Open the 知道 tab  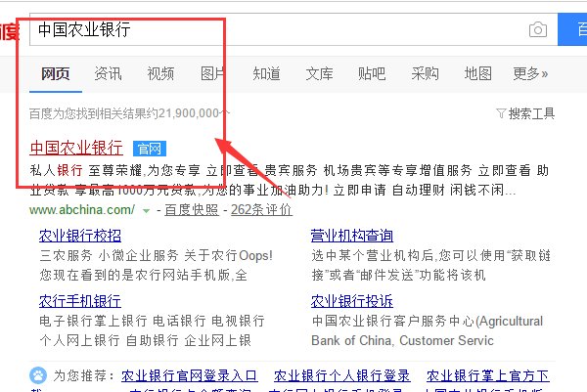[266, 73]
